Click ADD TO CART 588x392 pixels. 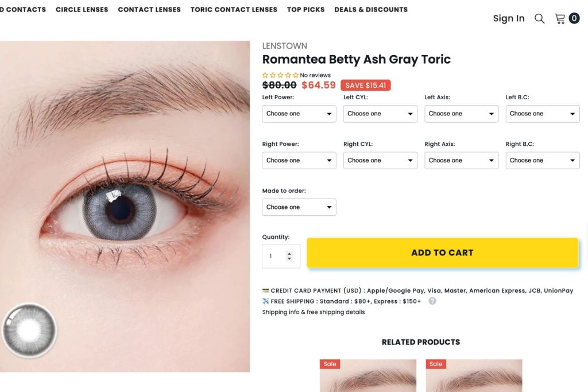pyautogui.click(x=442, y=253)
